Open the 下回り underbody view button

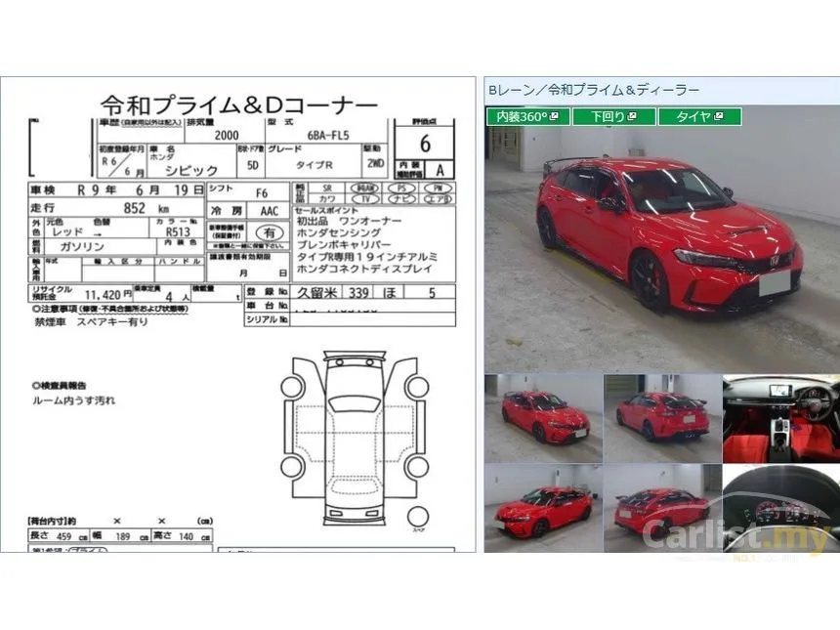pyautogui.click(x=614, y=116)
